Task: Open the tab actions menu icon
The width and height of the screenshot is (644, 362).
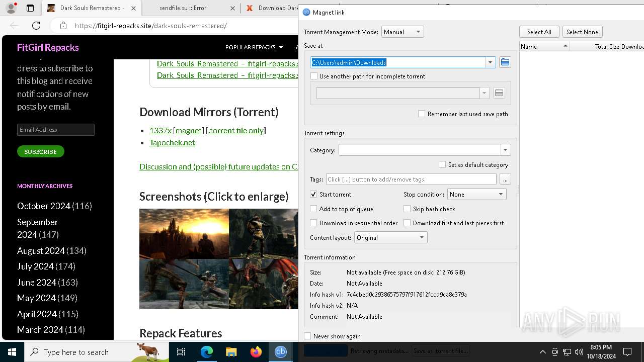Action: pos(30,8)
